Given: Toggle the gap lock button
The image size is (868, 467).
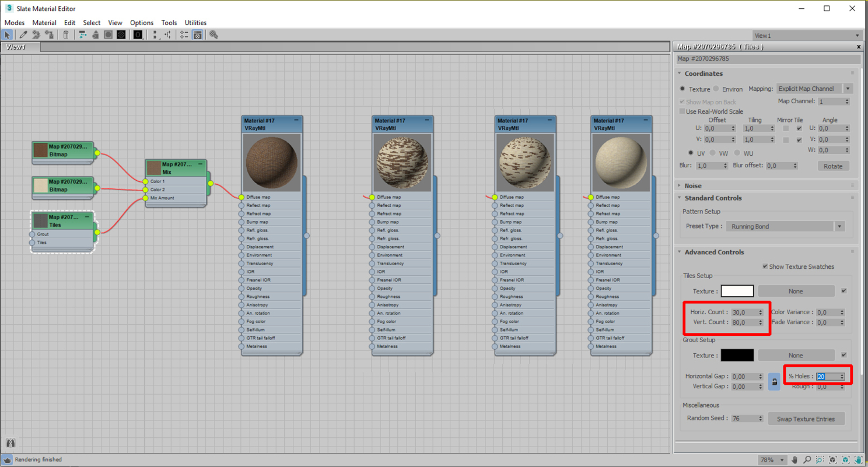Looking at the screenshot, I should click(774, 382).
